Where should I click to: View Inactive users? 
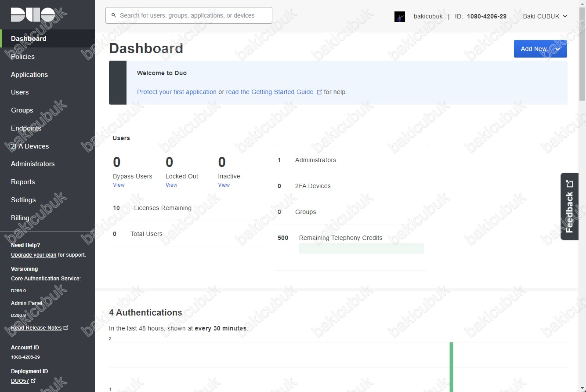click(x=224, y=185)
